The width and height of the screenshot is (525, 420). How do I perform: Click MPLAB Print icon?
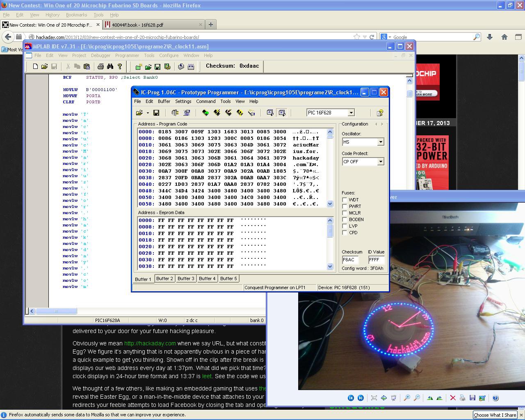point(100,66)
